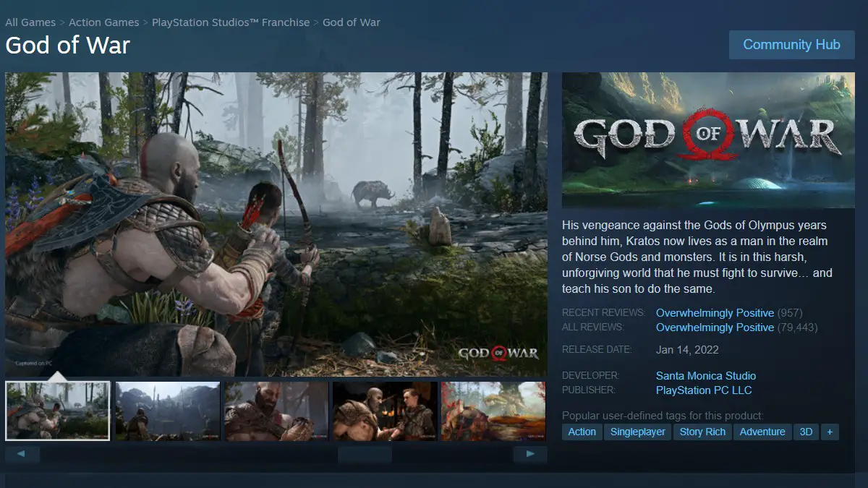Open PlayStation Studios Franchise breadcrumb
868x488 pixels.
231,22
